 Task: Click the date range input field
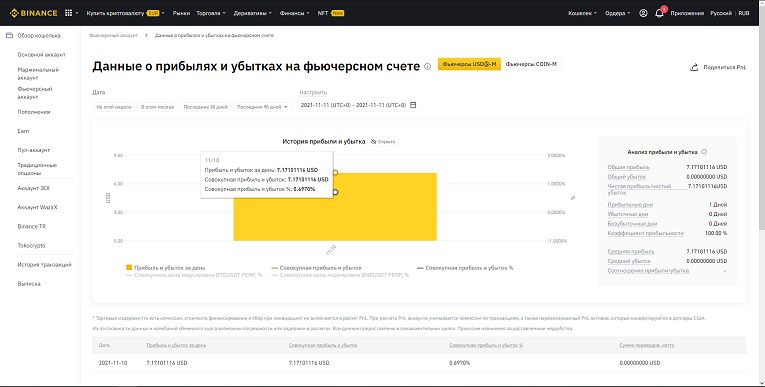coord(359,105)
